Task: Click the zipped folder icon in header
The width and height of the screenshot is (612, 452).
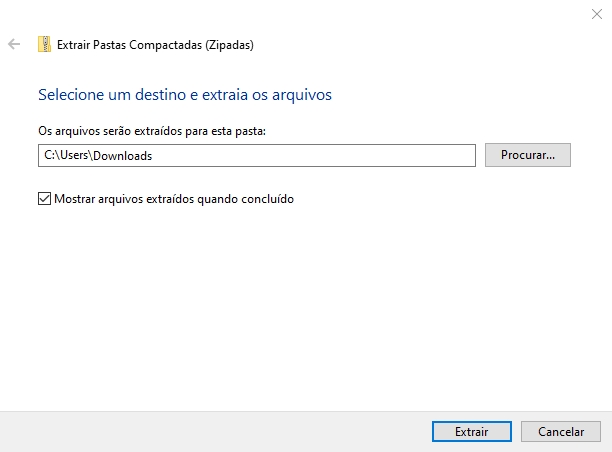Action: [x=44, y=44]
